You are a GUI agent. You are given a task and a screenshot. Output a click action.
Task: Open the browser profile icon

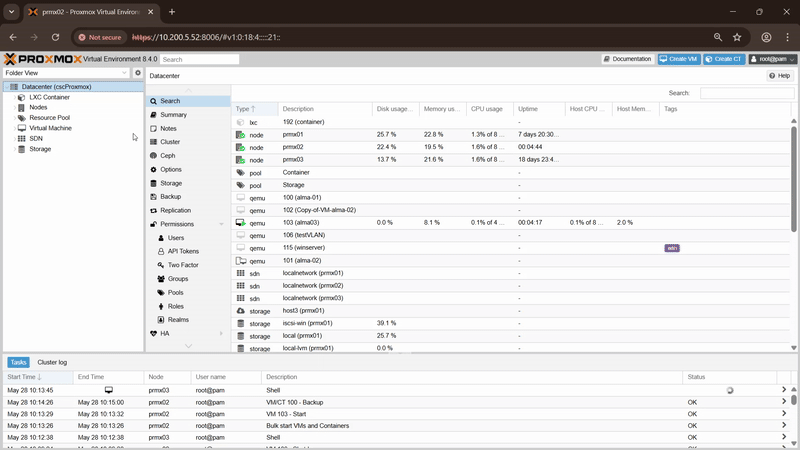(766, 37)
